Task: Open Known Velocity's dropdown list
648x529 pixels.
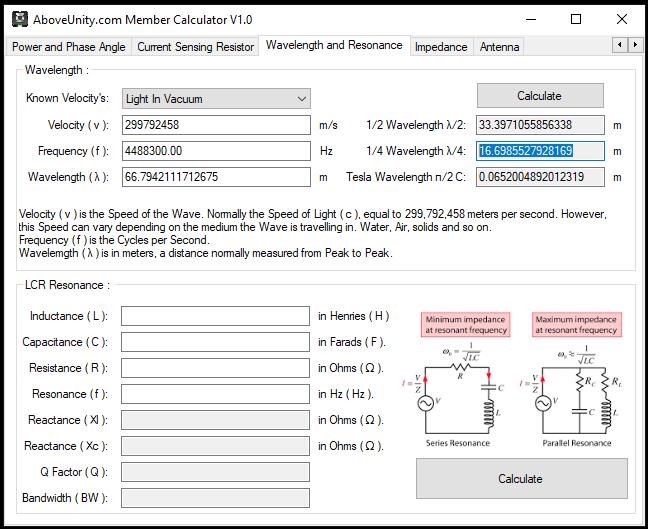Action: point(216,99)
